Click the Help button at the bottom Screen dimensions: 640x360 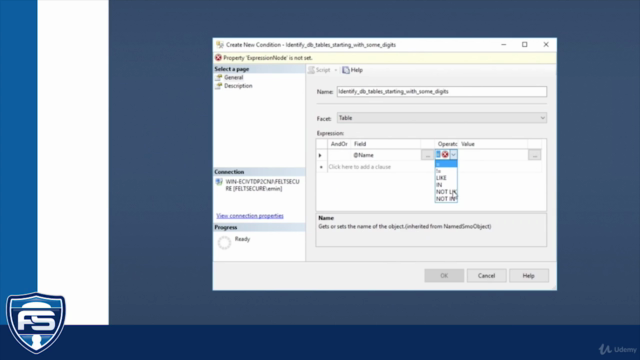[x=529, y=276]
